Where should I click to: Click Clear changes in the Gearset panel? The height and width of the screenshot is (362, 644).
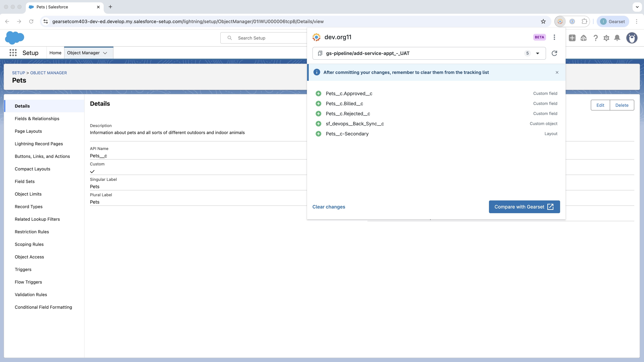click(x=329, y=207)
